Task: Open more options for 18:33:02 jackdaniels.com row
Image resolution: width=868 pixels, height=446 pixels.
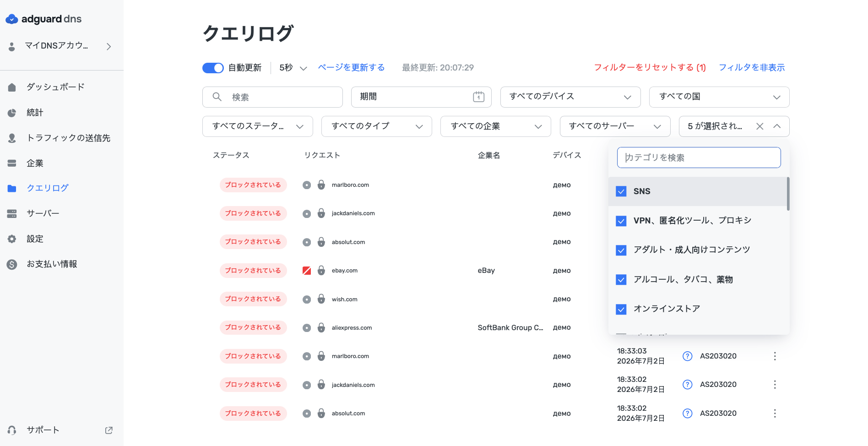Action: coord(775,385)
